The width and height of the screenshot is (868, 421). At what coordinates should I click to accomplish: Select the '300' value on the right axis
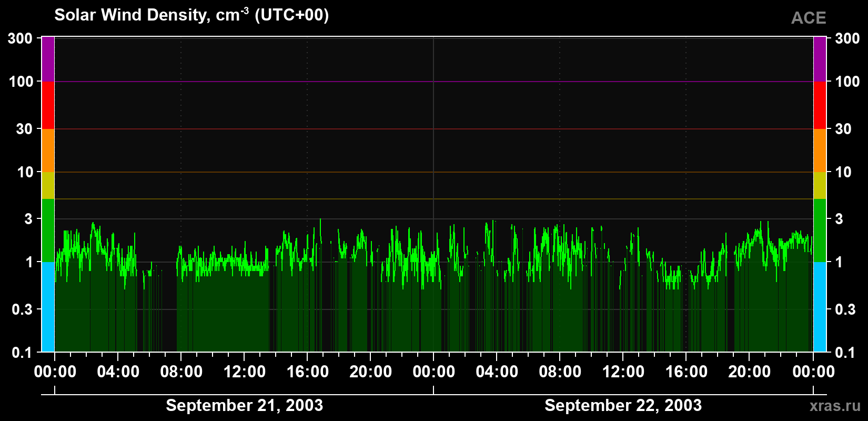coord(847,38)
